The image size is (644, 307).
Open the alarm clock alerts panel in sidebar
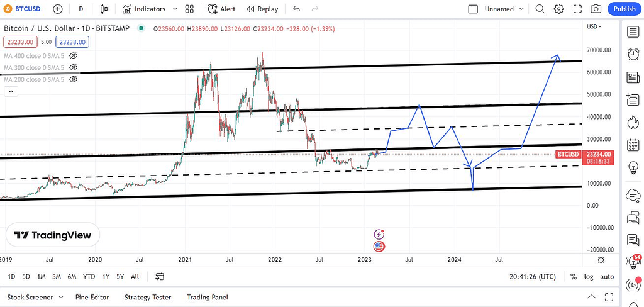(632, 55)
